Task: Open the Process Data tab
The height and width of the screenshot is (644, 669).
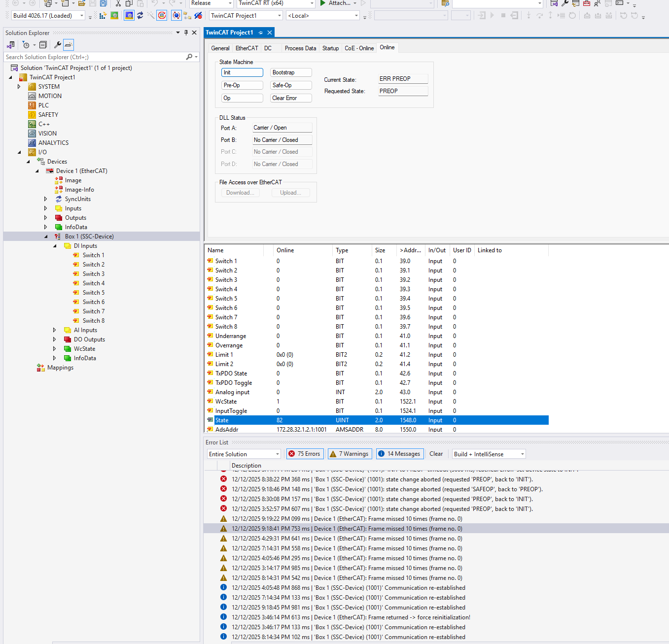Action: [x=300, y=48]
